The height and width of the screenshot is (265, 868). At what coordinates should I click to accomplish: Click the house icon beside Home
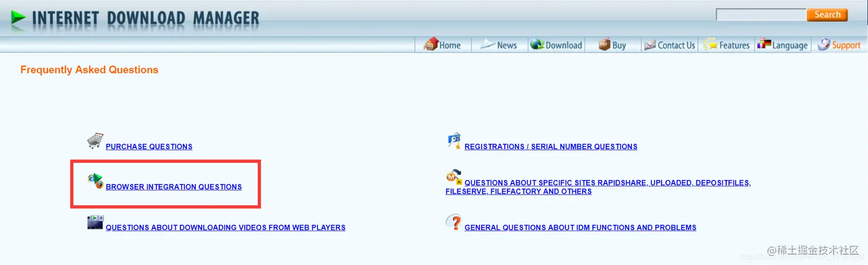click(x=431, y=44)
